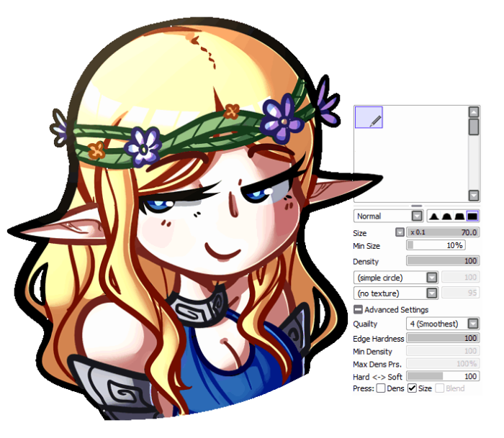Image resolution: width=504 pixels, height=438 pixels.
Task: Click the Hard <-> Soft label
Action: 377,377
